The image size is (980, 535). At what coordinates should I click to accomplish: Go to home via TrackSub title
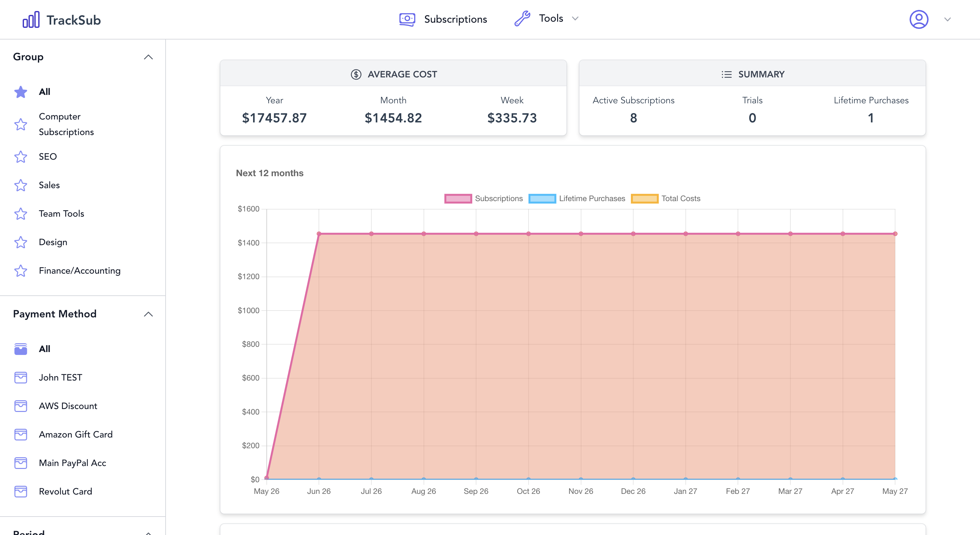click(74, 20)
